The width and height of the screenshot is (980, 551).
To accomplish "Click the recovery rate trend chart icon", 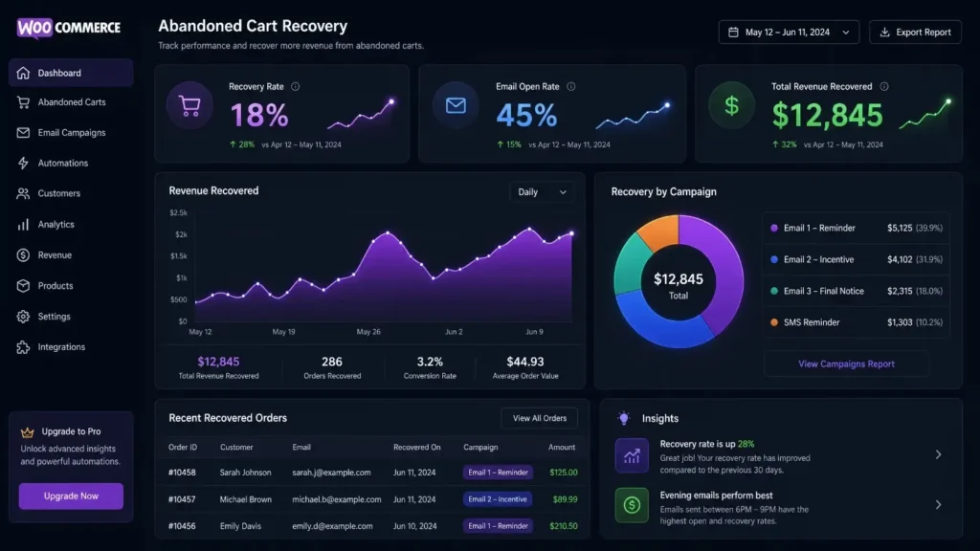I will (x=632, y=454).
